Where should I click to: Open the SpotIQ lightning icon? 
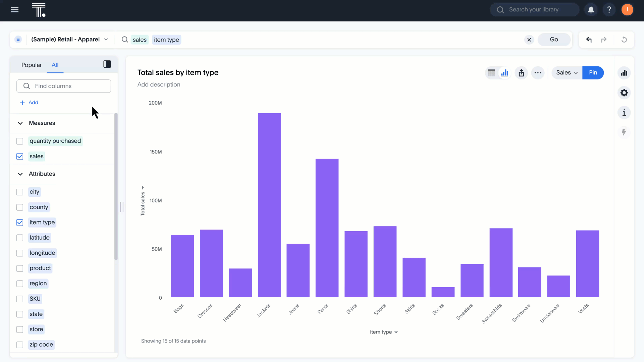(x=624, y=132)
